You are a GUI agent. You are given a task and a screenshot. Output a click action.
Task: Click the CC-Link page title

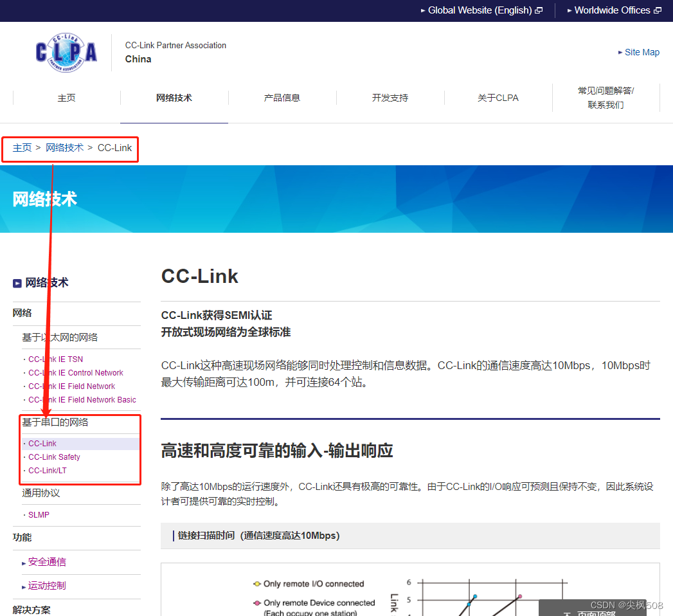click(x=199, y=276)
